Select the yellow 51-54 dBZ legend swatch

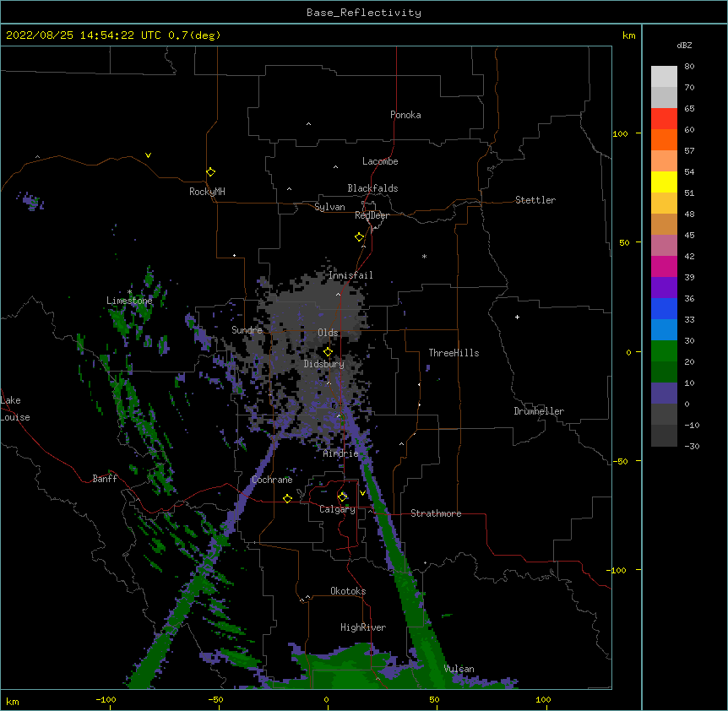point(664,182)
